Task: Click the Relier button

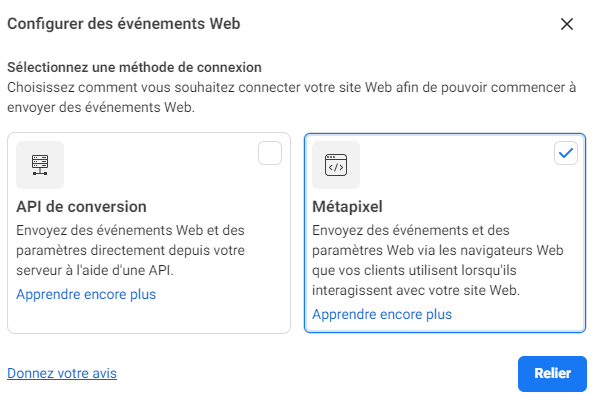Action: (x=552, y=373)
